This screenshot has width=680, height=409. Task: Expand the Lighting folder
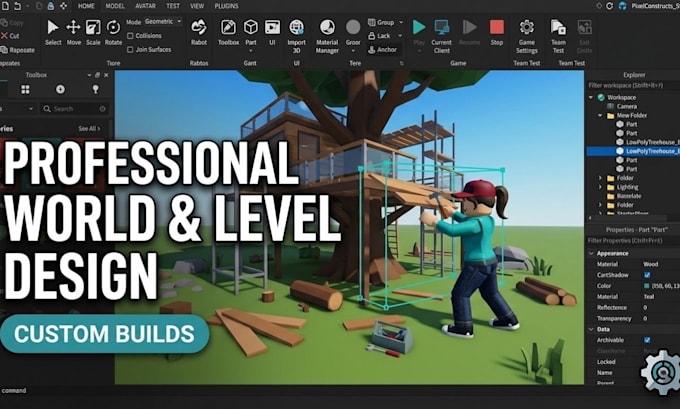600,187
